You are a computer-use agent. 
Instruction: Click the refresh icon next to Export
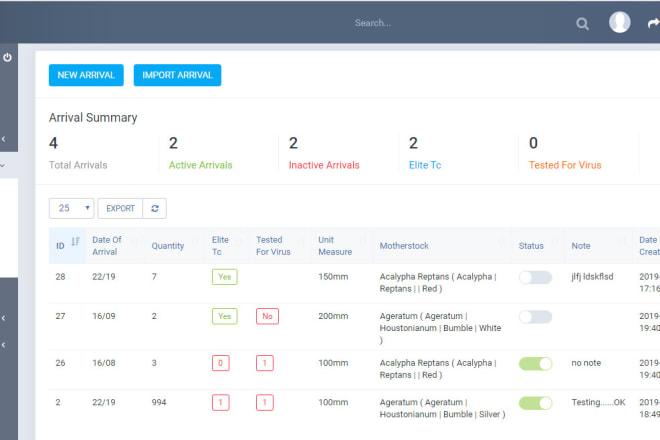click(155, 208)
